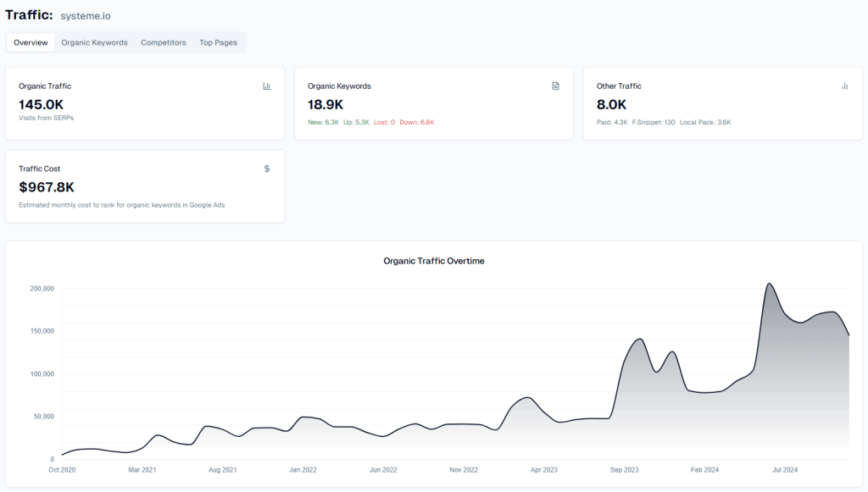The height and width of the screenshot is (492, 868).
Task: Click the Nov 2022 x-axis label
Action: click(x=464, y=470)
